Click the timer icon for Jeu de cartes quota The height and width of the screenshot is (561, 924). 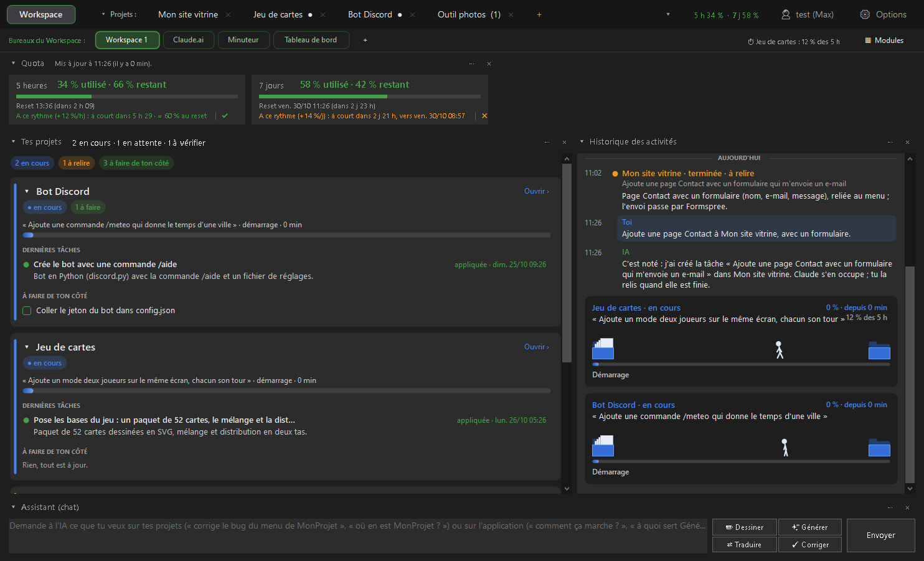pyautogui.click(x=751, y=42)
